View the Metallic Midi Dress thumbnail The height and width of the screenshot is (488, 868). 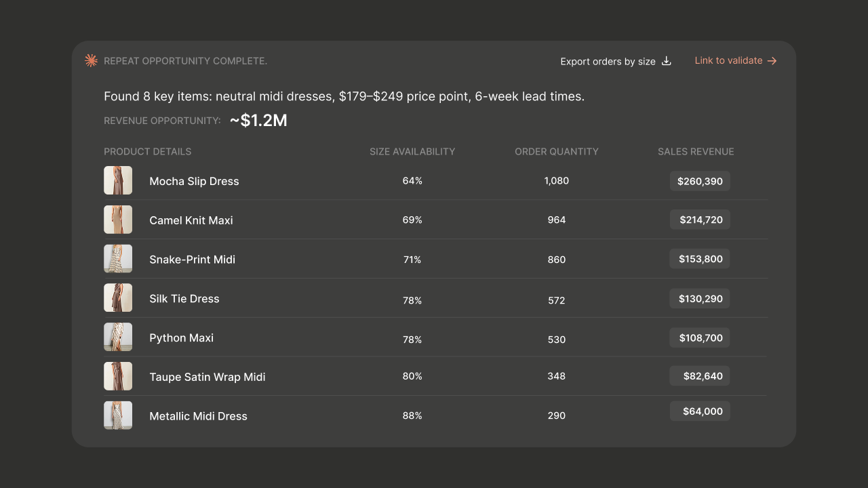pos(118,415)
